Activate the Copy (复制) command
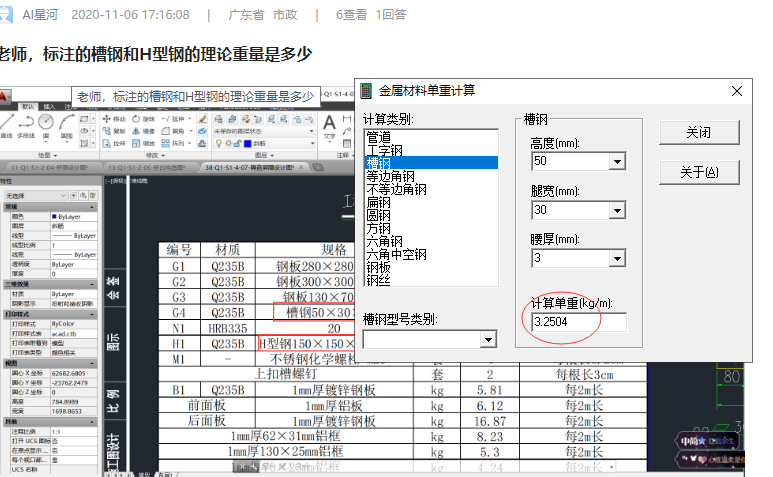The width and height of the screenshot is (773, 477). [x=114, y=131]
